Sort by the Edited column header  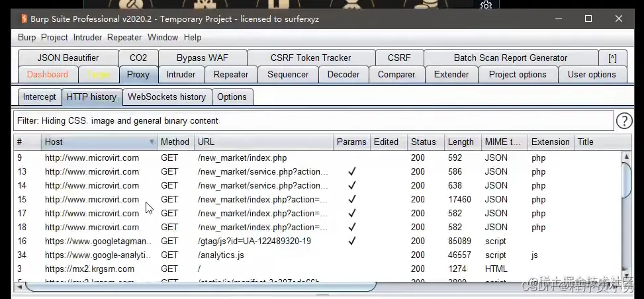point(389,142)
